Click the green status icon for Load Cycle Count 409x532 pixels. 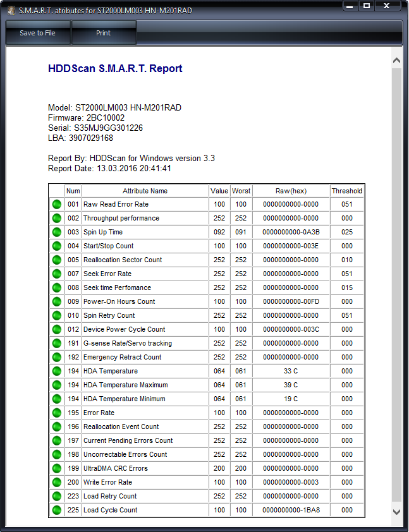point(57,511)
